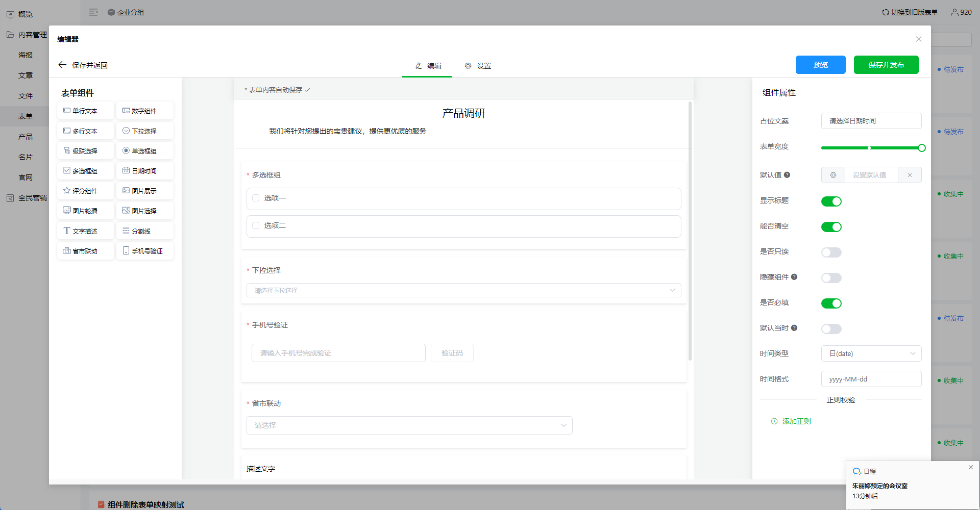Click the blue 预览 button
The image size is (980, 510).
tap(820, 65)
